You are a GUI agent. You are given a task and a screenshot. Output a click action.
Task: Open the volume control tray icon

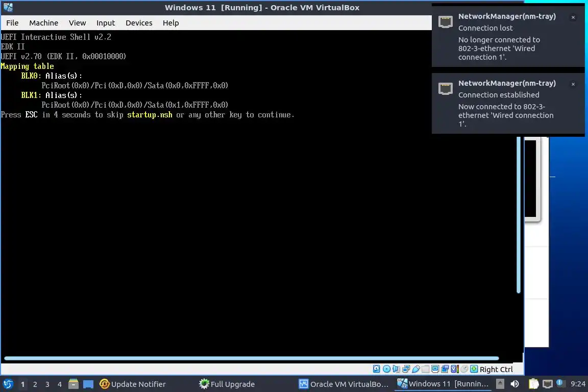point(515,384)
